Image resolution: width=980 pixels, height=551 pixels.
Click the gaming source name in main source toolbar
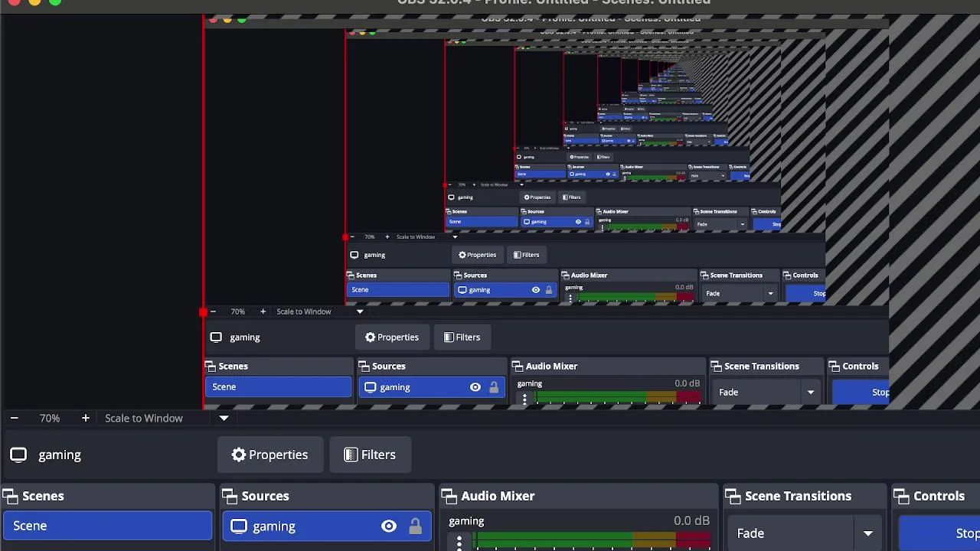coord(60,455)
